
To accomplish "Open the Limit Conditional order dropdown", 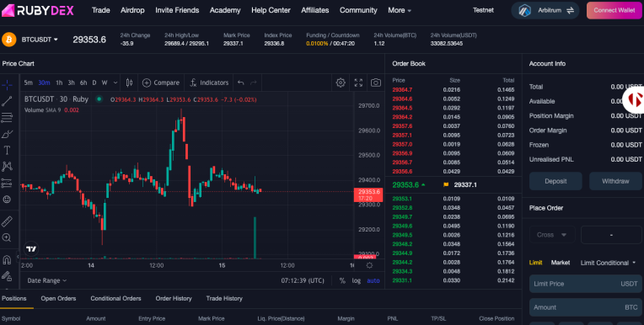I will 608,263.
